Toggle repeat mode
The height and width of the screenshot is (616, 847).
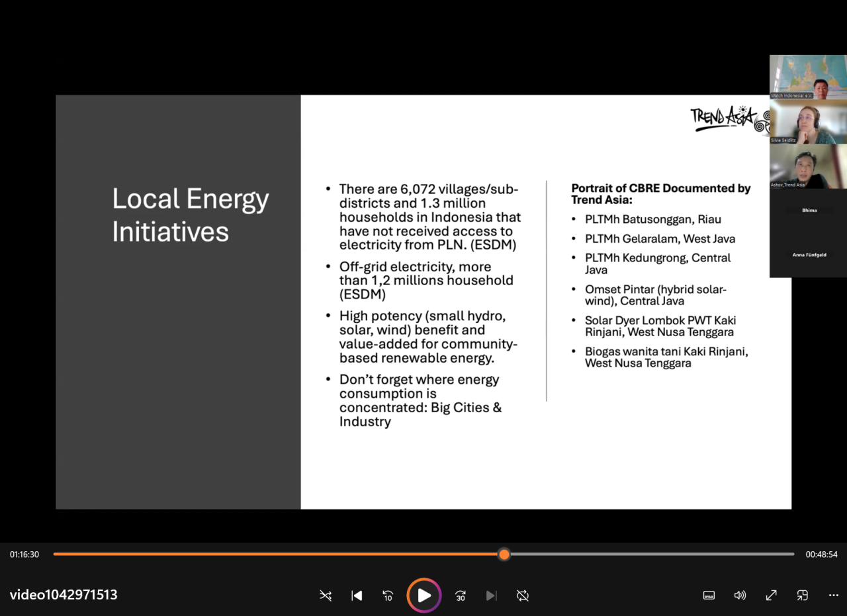[x=523, y=595]
